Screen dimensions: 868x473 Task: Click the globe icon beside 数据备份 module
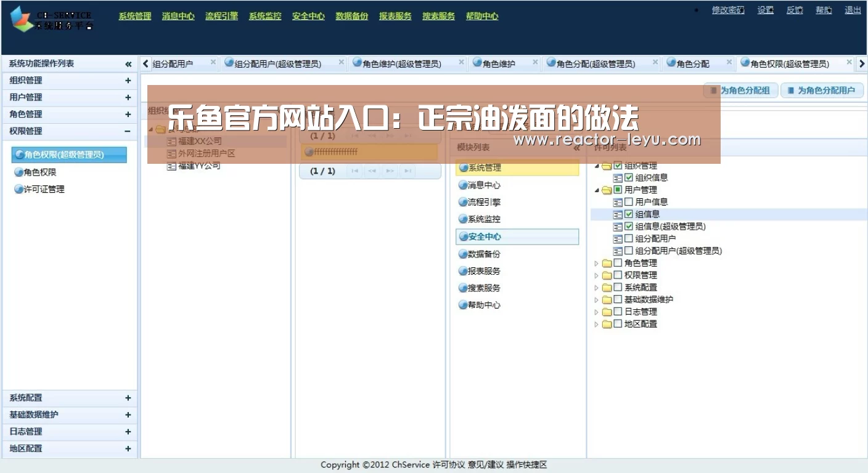pos(463,254)
